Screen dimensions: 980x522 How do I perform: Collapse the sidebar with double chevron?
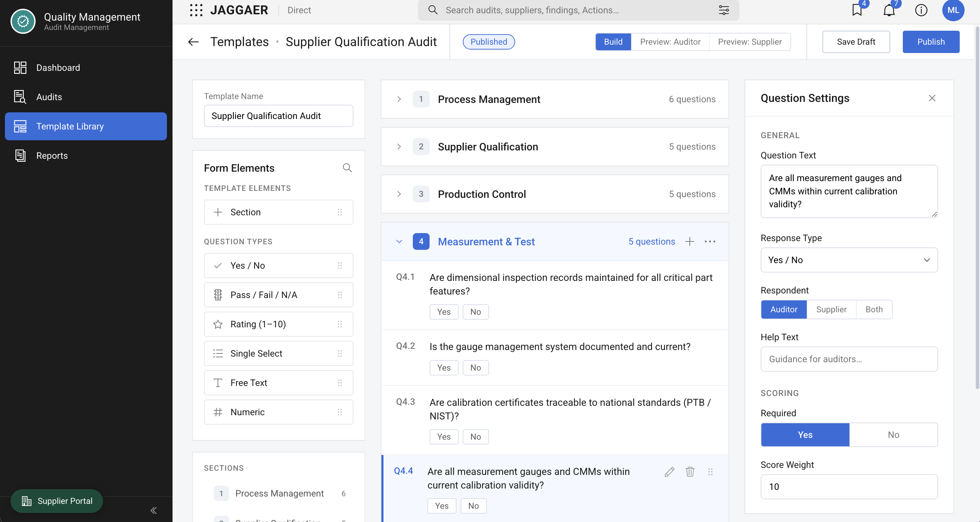click(x=154, y=510)
